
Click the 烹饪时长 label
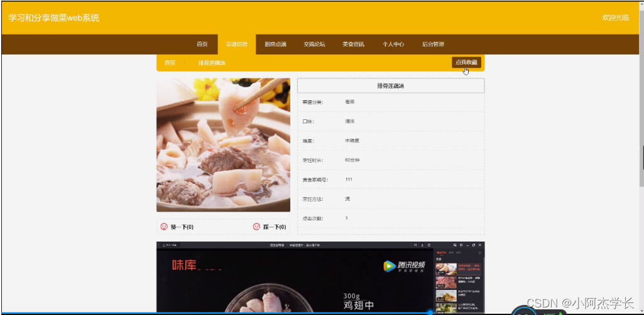(312, 161)
